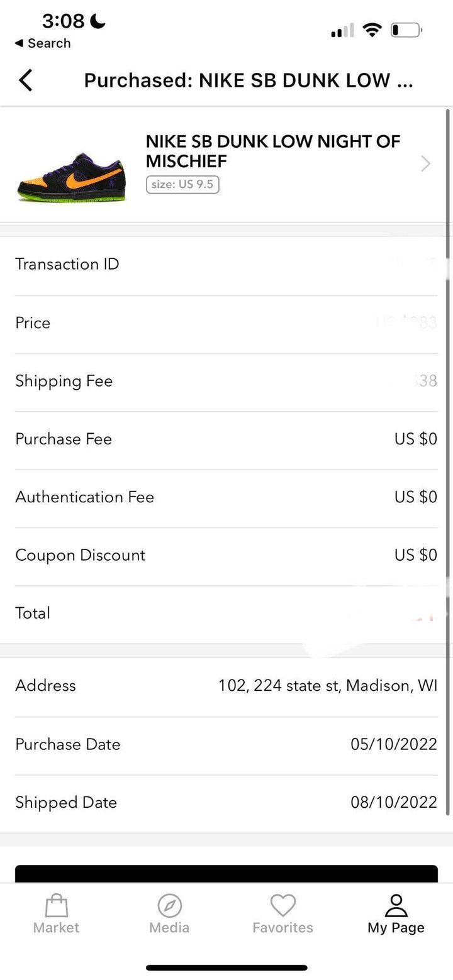Tap the Shipped Date 08/10/2022 value
This screenshot has height=980, width=453.
click(393, 802)
